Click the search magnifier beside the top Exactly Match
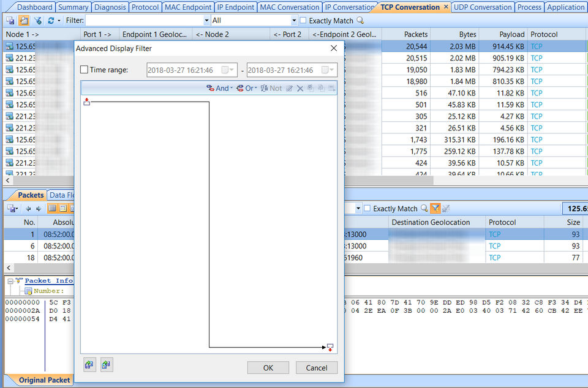The height and width of the screenshot is (388, 588). [x=360, y=21]
